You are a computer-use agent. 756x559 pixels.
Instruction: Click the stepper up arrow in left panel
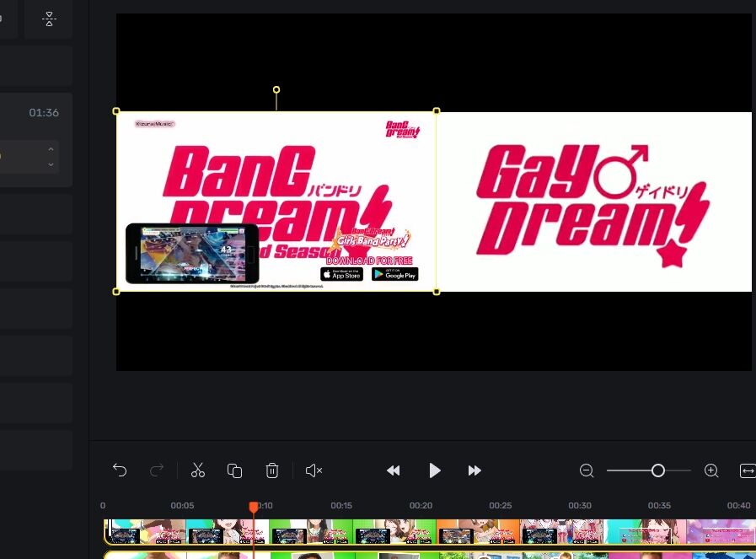[51, 149]
